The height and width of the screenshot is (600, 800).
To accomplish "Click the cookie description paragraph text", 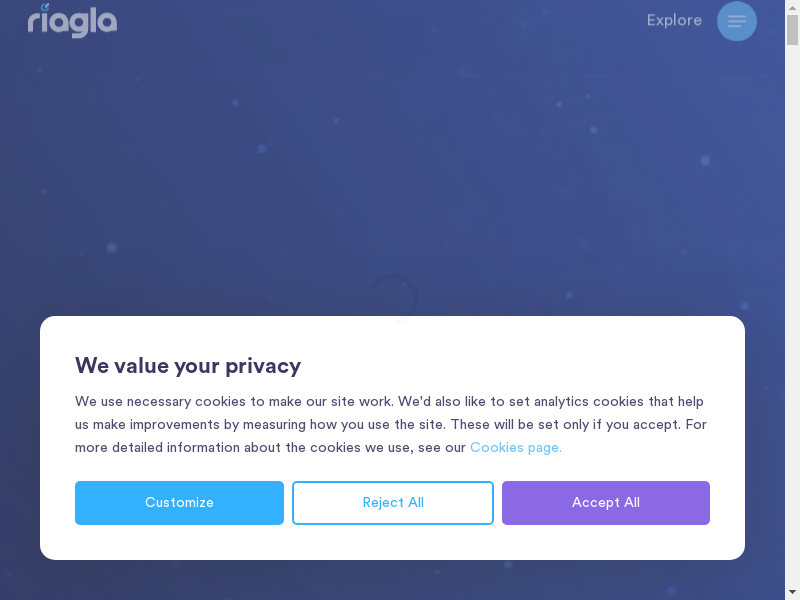I will click(300, 424).
